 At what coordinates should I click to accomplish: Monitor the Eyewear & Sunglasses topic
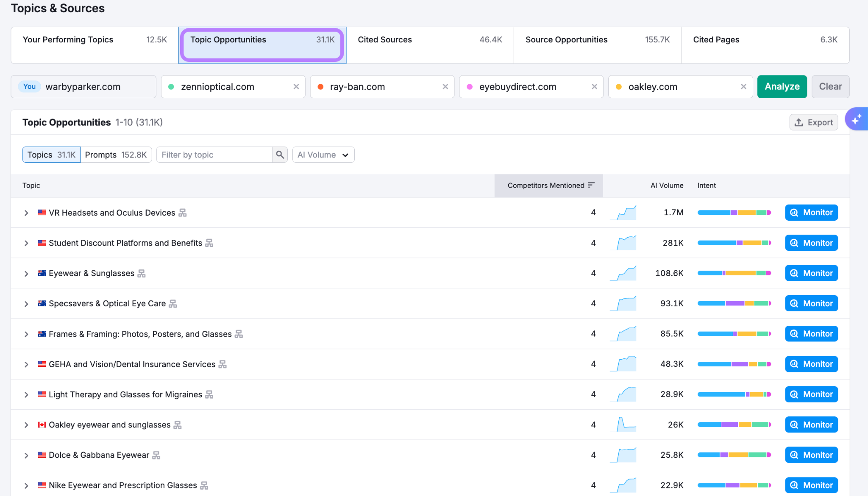[811, 273]
